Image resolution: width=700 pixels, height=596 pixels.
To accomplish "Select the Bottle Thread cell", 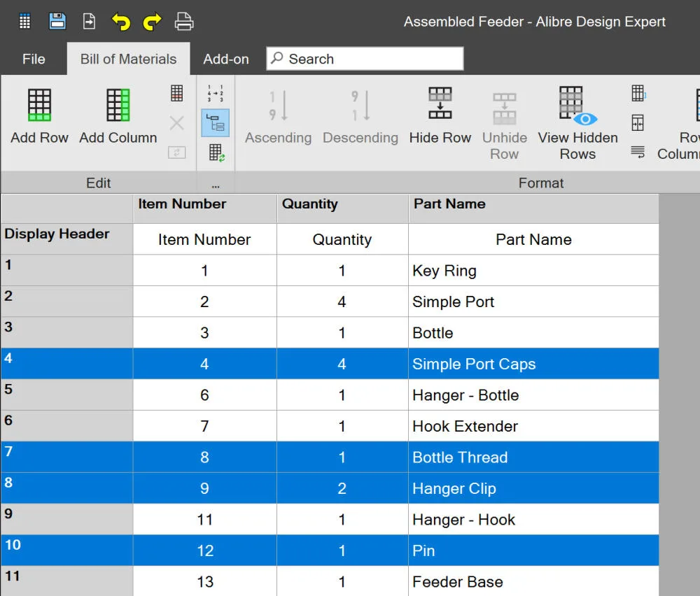I will pos(533,457).
